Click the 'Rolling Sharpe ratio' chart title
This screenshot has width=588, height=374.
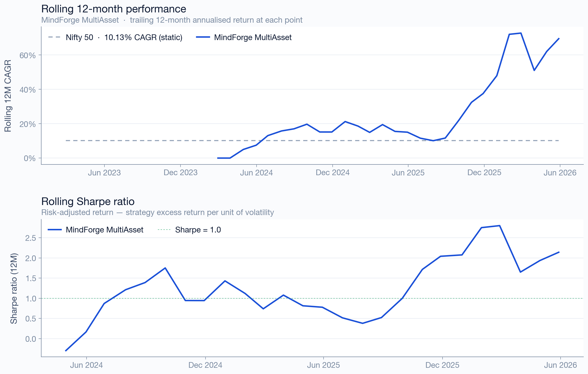click(88, 202)
